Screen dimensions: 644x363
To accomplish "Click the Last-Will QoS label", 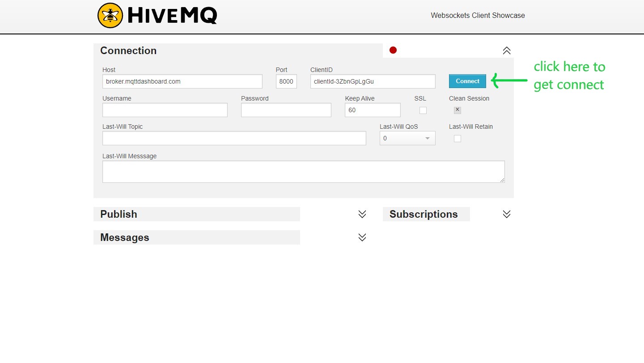I will [399, 127].
